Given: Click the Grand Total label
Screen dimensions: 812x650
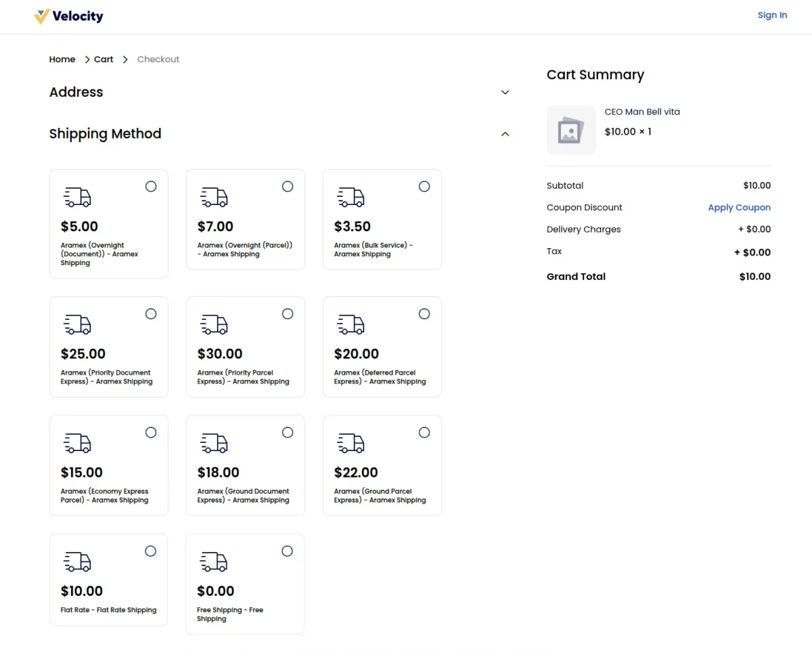Looking at the screenshot, I should coord(576,277).
